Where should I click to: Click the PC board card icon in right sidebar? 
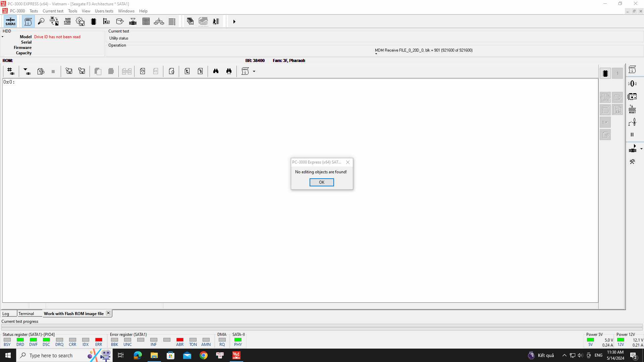632,97
